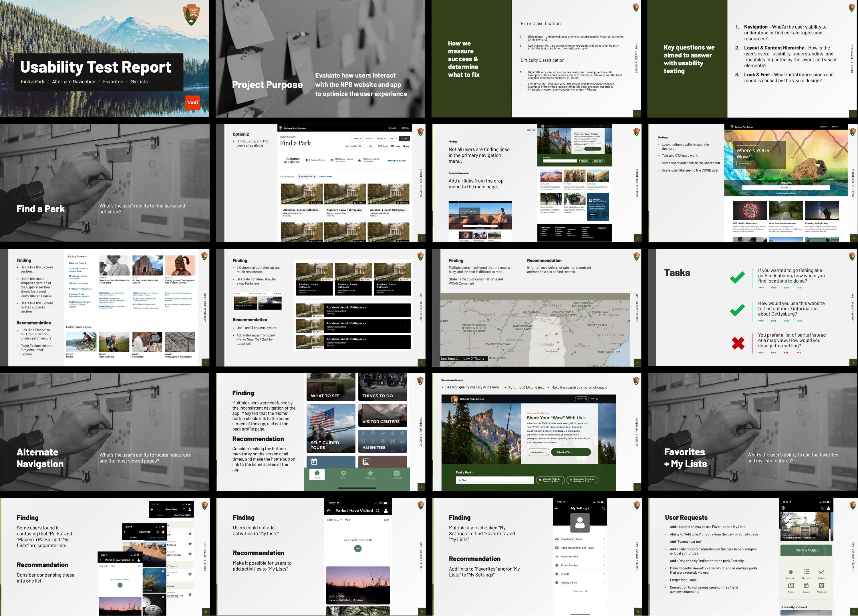
Task: Tap the green FIND A PARK button
Action: [x=806, y=550]
